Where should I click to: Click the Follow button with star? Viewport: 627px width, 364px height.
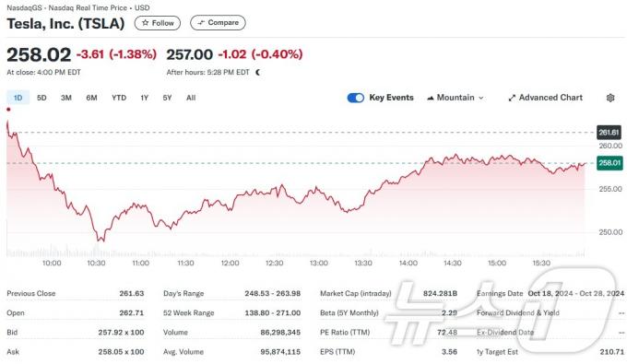tap(158, 23)
